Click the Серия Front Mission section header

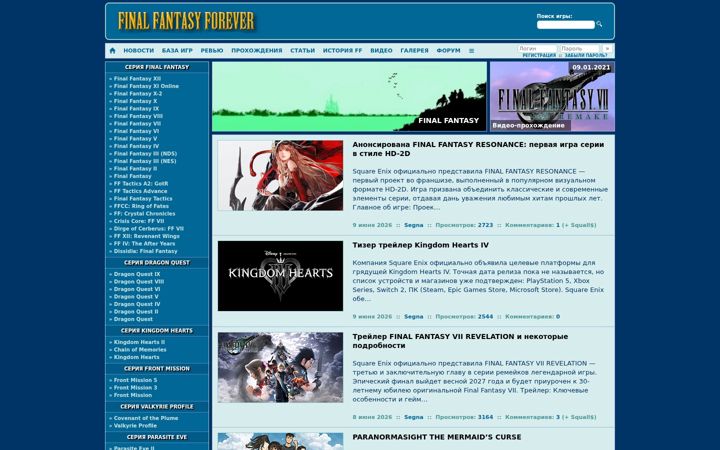point(157,369)
